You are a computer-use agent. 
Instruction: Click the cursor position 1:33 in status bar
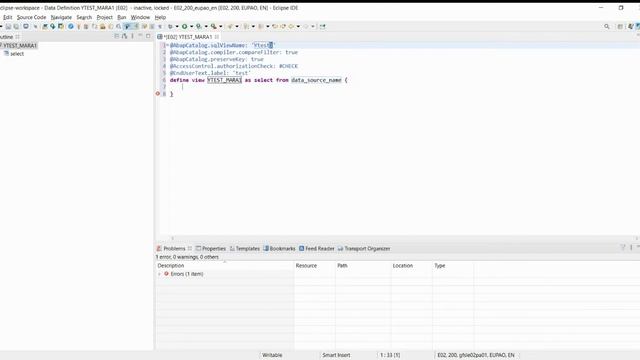click(390, 355)
